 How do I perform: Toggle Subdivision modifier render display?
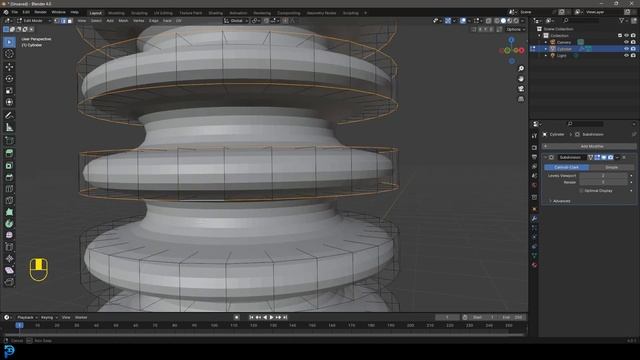pos(611,157)
